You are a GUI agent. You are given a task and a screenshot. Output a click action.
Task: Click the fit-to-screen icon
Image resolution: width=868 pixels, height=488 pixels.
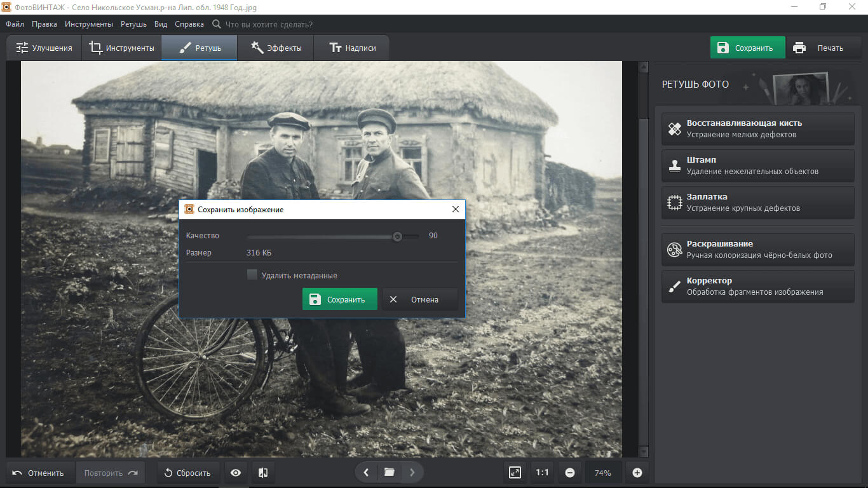coord(515,473)
